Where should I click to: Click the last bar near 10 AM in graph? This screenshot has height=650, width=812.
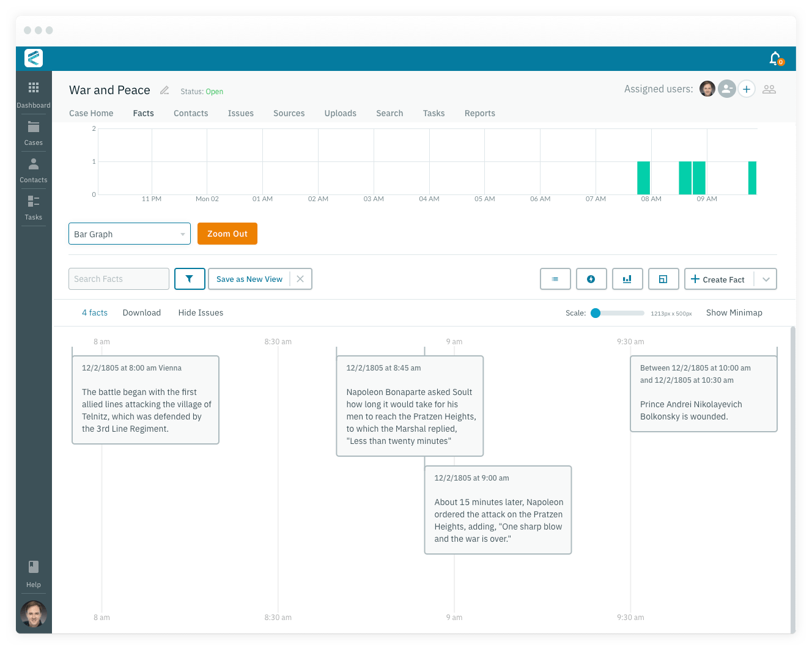pyautogui.click(x=752, y=178)
